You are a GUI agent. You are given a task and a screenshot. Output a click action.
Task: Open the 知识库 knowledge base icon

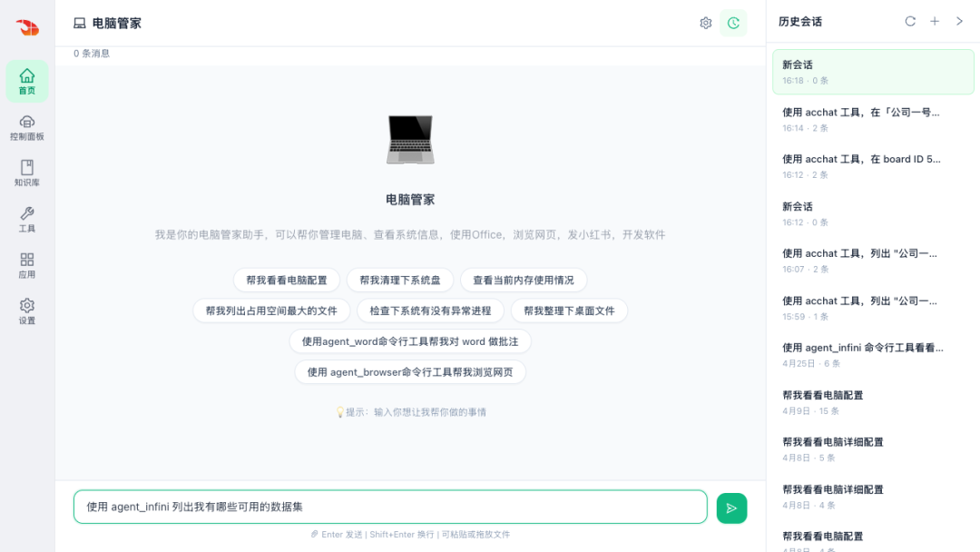pyautogui.click(x=27, y=173)
